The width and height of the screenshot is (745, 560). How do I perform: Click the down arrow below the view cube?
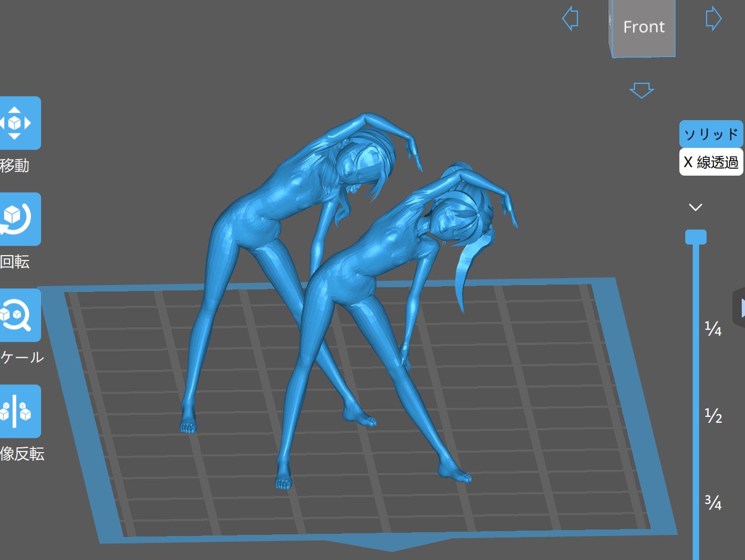click(x=641, y=90)
